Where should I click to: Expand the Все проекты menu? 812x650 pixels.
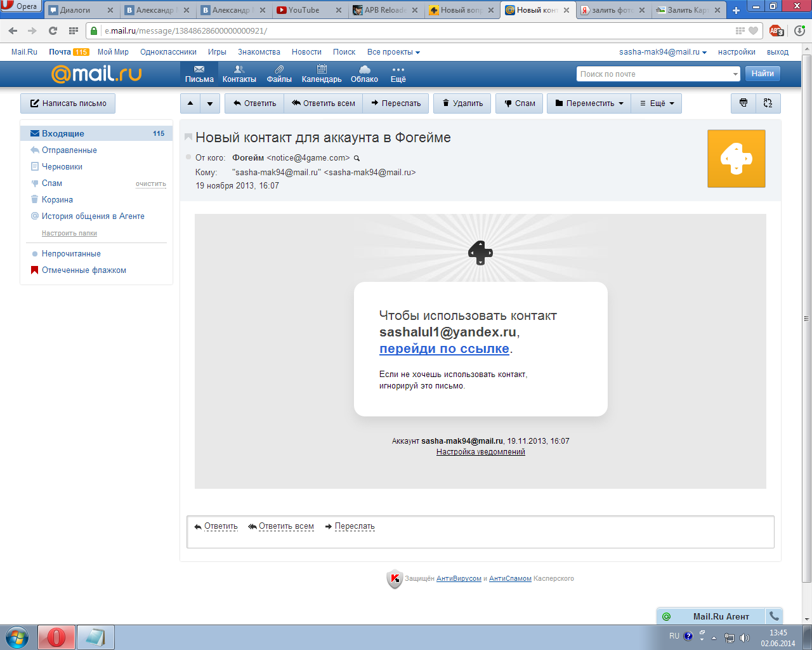click(393, 52)
